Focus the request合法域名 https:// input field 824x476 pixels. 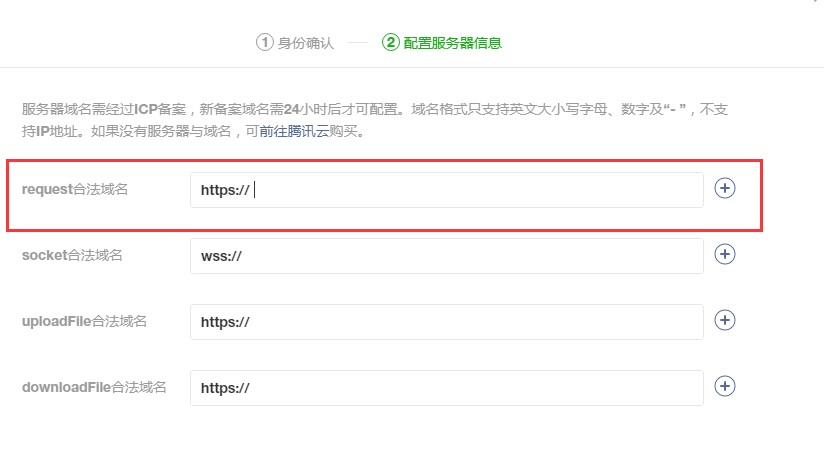pyautogui.click(x=446, y=190)
